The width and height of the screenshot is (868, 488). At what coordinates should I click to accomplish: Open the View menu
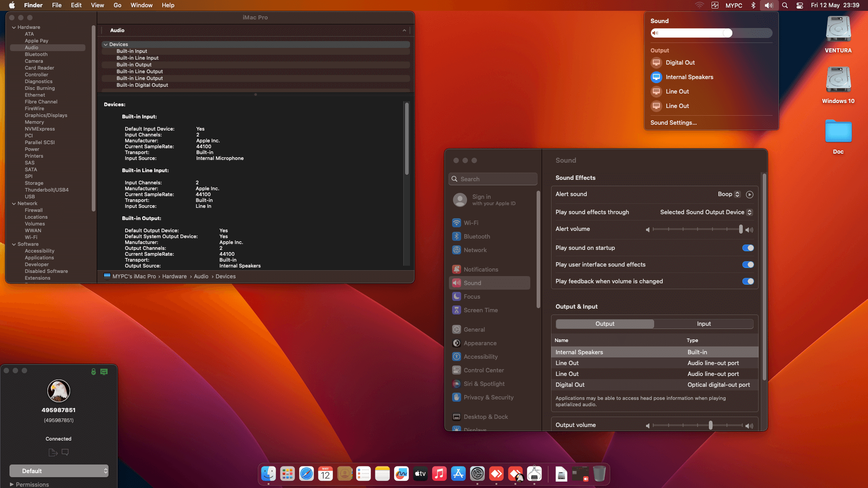97,5
